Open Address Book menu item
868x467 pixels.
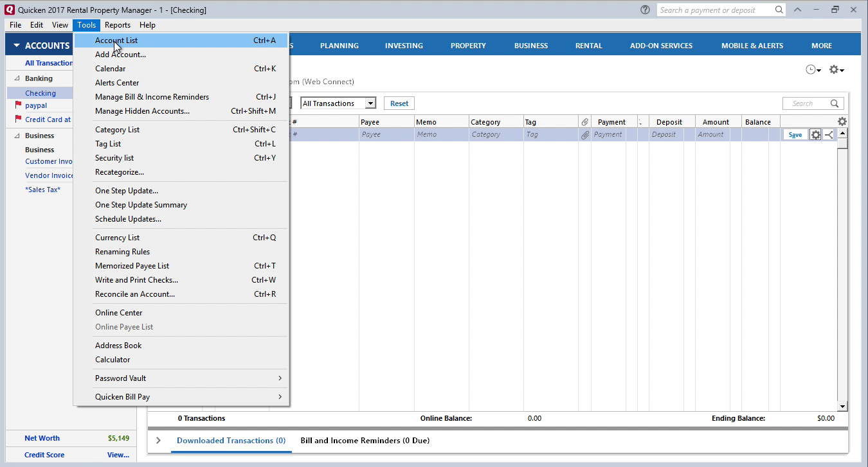pos(181,346)
